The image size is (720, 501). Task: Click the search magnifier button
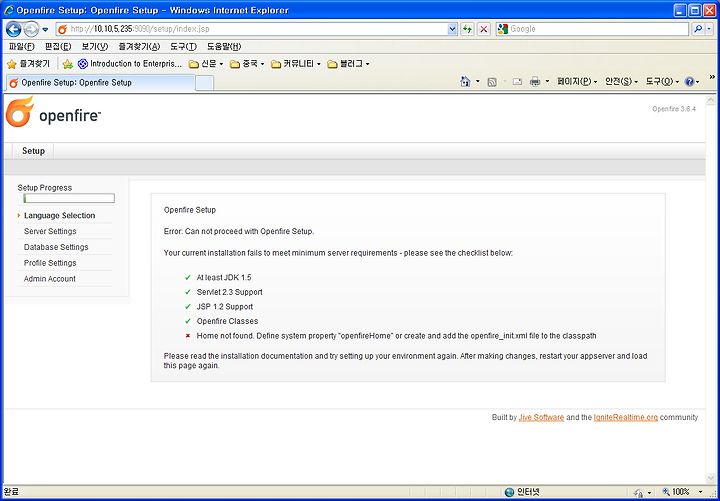[x=698, y=29]
